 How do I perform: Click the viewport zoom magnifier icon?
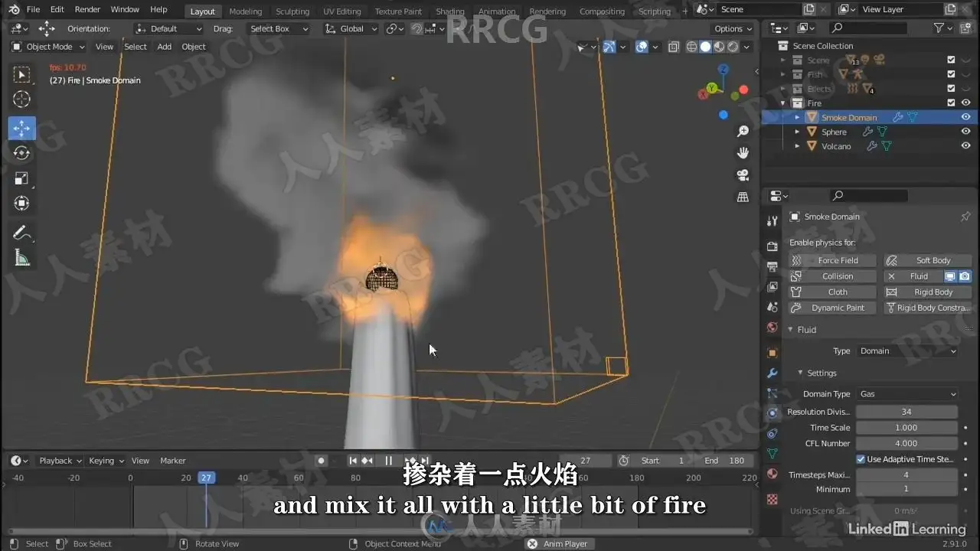tap(743, 132)
